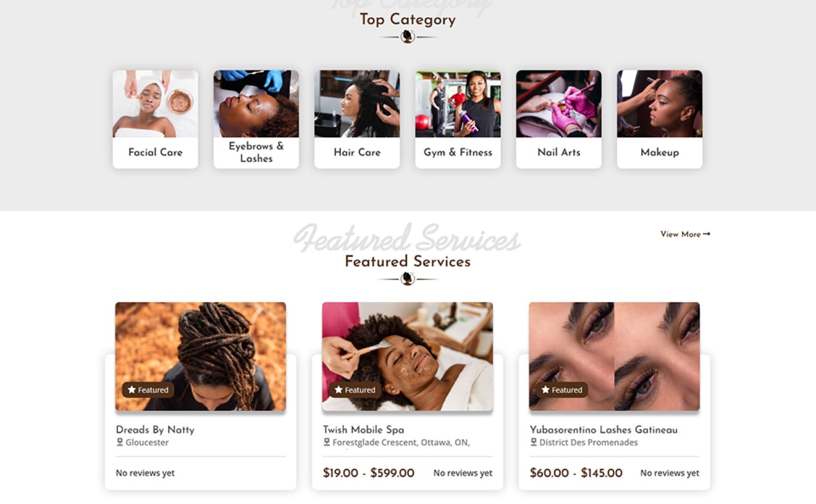Choose the Nail Arts category card
This screenshot has width=816, height=504.
(x=558, y=119)
